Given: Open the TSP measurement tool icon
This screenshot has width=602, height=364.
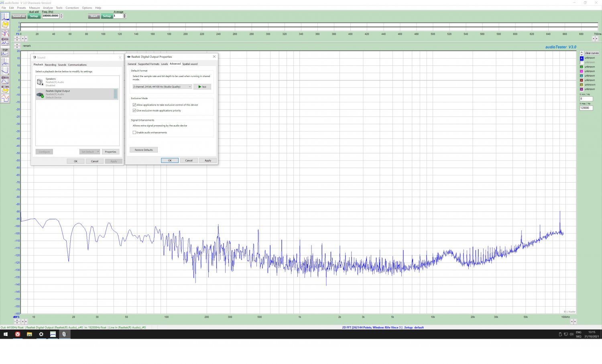Looking at the screenshot, I should 5,52.
